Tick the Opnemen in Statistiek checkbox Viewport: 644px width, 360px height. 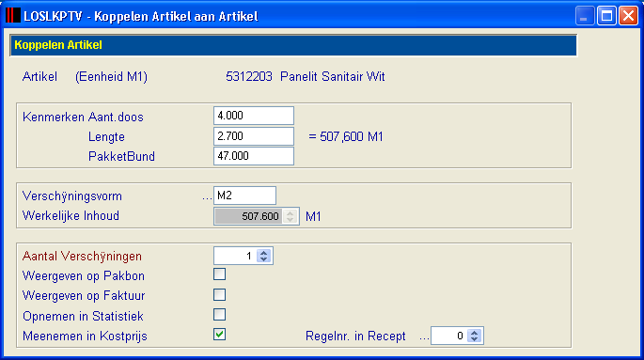219,315
